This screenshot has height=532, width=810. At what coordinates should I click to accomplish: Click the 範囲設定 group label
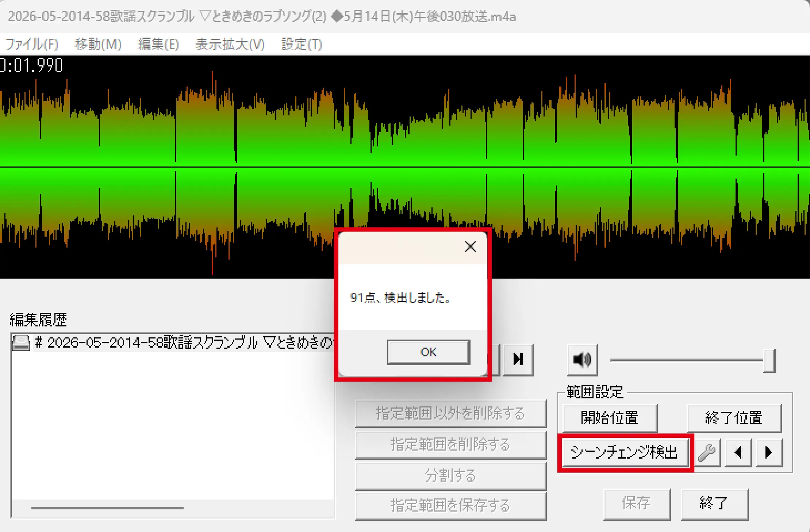coord(595,392)
